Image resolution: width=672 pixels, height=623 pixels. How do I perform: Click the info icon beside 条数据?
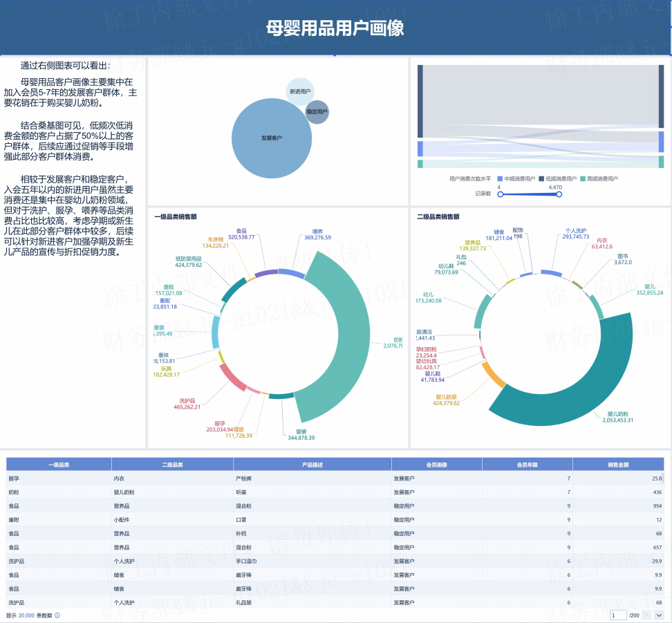(57, 615)
